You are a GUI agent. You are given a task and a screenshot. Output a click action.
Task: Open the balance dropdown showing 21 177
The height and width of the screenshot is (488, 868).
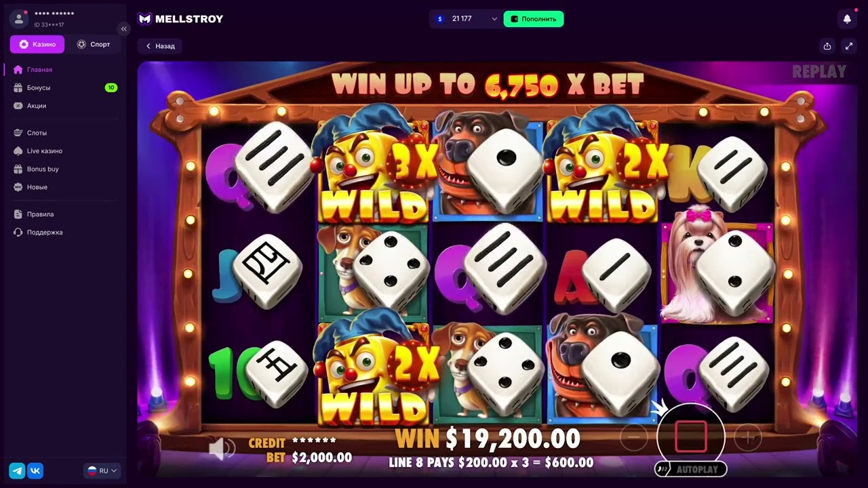[467, 19]
